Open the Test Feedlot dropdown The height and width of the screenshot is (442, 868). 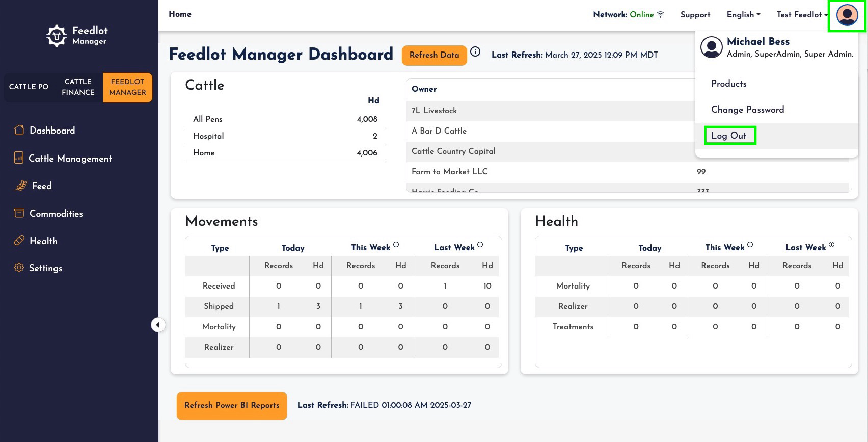coord(802,15)
